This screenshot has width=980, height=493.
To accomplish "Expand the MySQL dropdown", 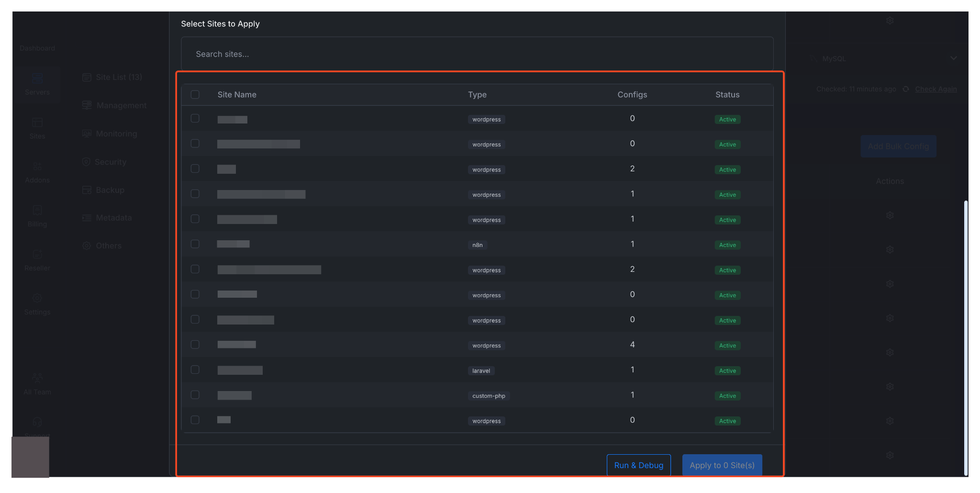I will tap(954, 58).
